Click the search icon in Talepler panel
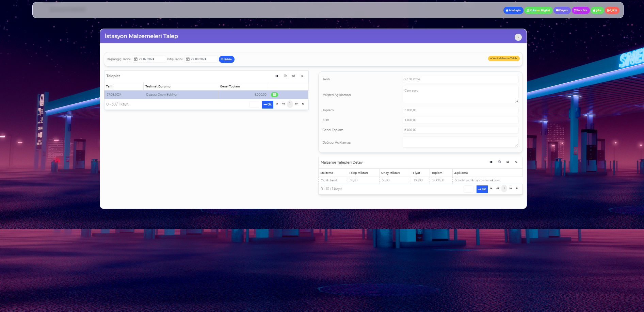Image resolution: width=644 pixels, height=312 pixels. [x=302, y=76]
